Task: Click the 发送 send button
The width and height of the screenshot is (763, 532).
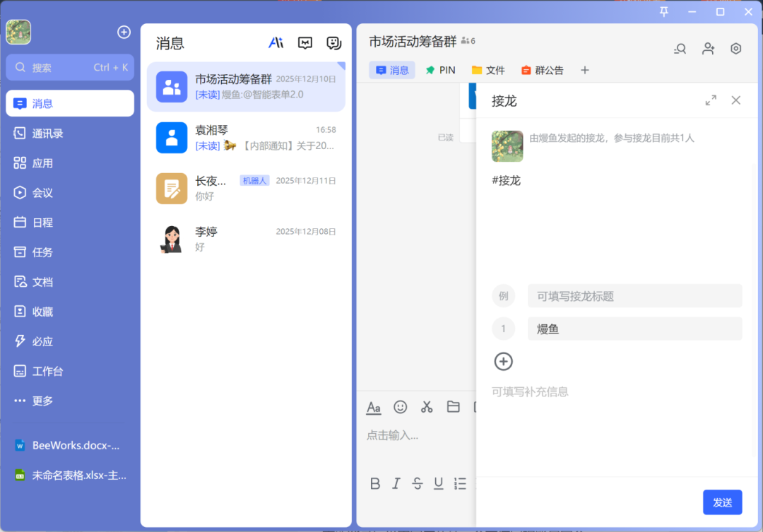Action: point(722,502)
